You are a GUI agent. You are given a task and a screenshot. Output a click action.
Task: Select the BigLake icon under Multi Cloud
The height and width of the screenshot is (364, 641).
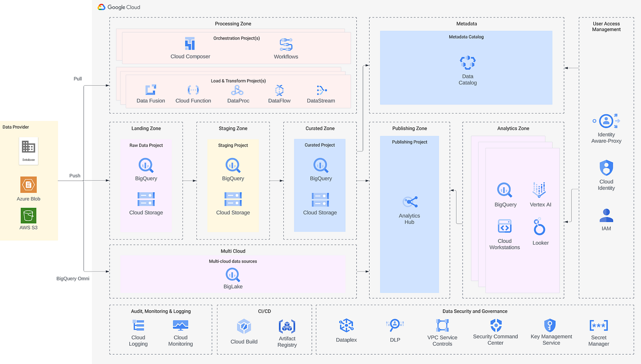232,276
